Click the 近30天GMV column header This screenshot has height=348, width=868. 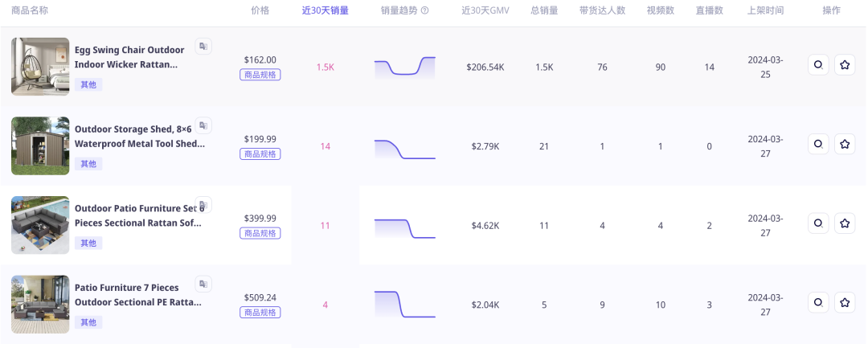pos(485,10)
